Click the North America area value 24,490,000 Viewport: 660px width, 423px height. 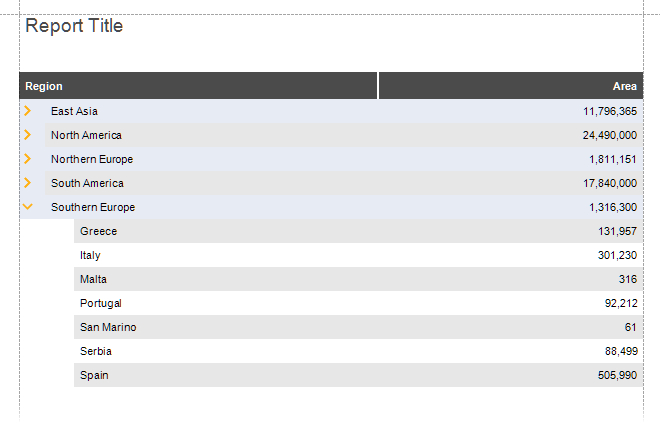(610, 135)
